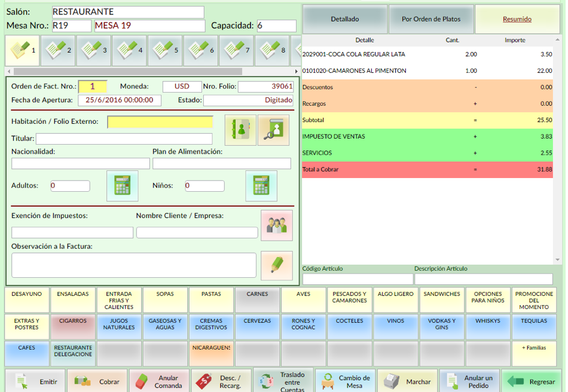Click the Habitación / Folio Externo yellow field
568x392 pixels.
tap(160, 122)
